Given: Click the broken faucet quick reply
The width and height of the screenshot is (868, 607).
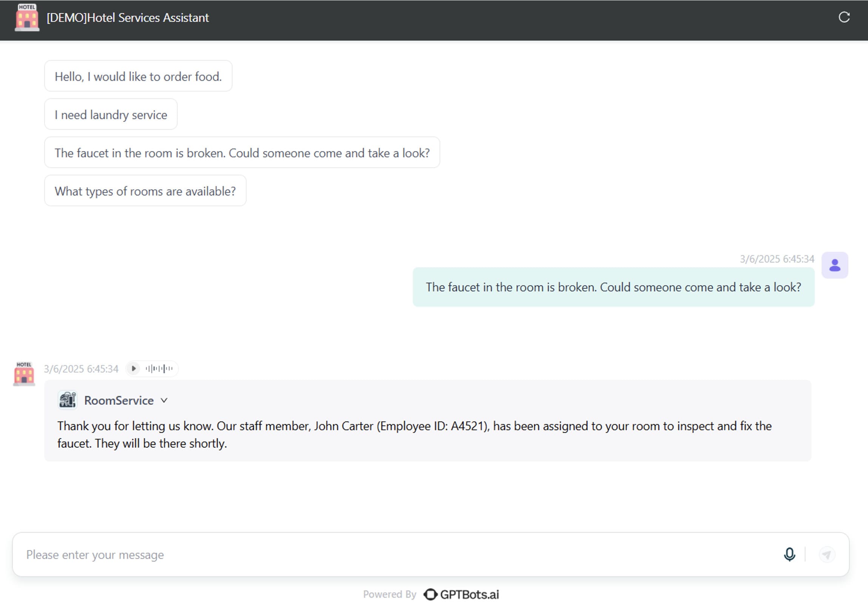Looking at the screenshot, I should [242, 152].
